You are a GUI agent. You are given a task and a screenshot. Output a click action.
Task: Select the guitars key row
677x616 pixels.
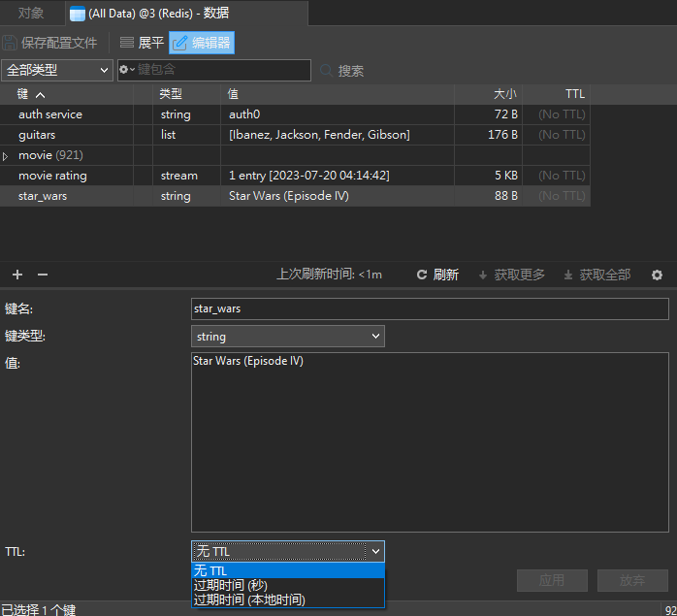pos(295,135)
